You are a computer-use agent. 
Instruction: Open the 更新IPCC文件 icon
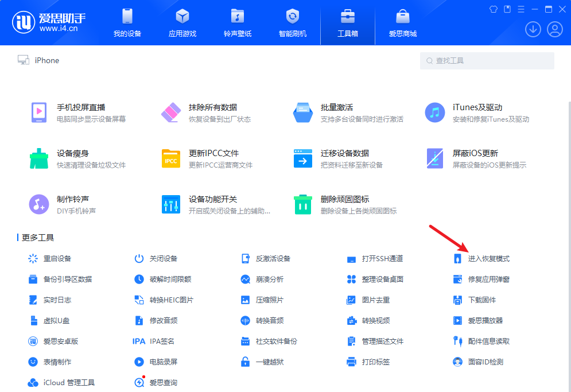tap(171, 158)
